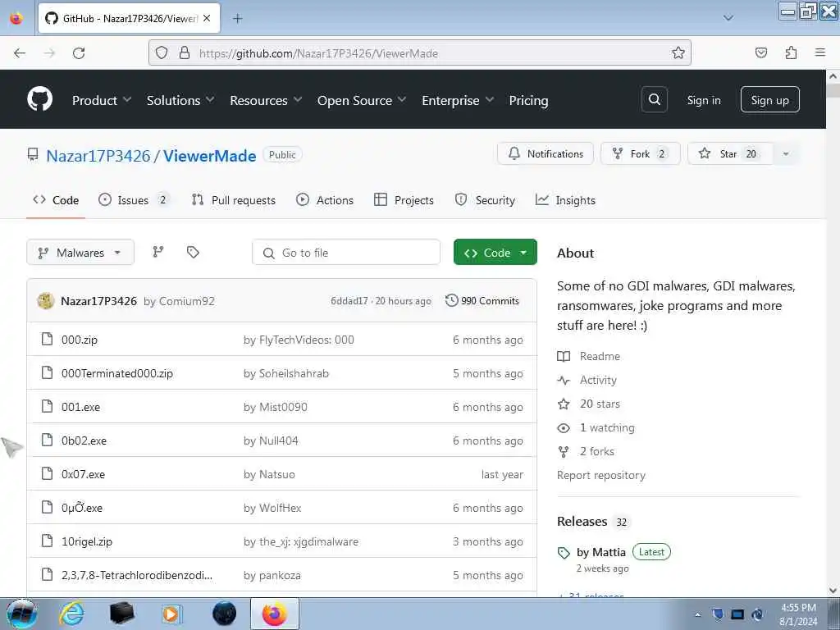Switch to the Pull requests tab
Screen dimensions: 840x630
pyautogui.click(x=234, y=200)
